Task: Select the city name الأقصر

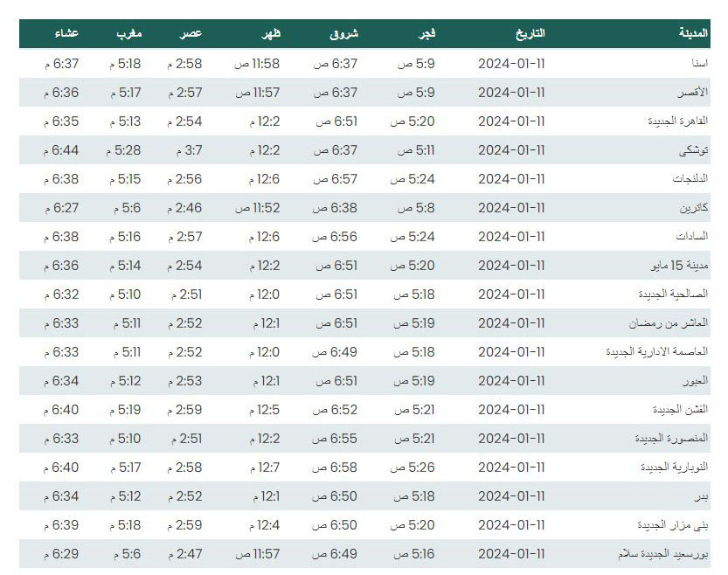Action: 693,93
